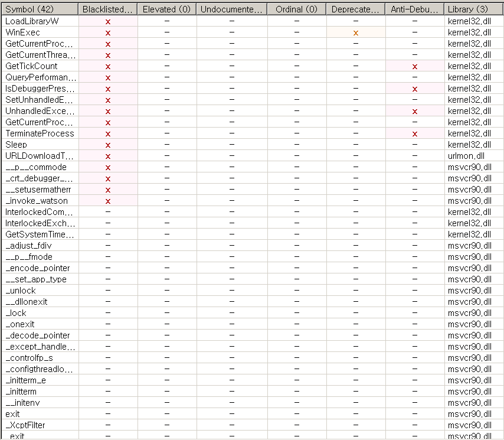This screenshot has height=440, width=504.
Task: Select the Sleep symbol row
Action: [16, 145]
